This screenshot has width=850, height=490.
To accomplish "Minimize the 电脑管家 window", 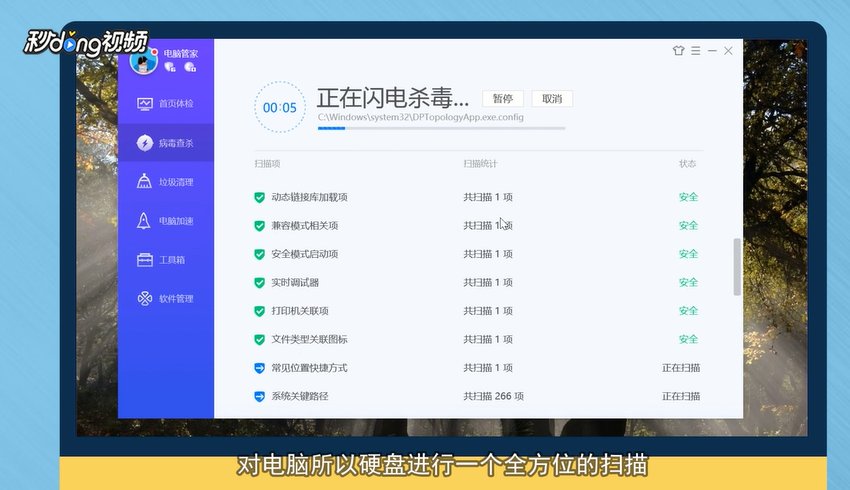I will [712, 50].
